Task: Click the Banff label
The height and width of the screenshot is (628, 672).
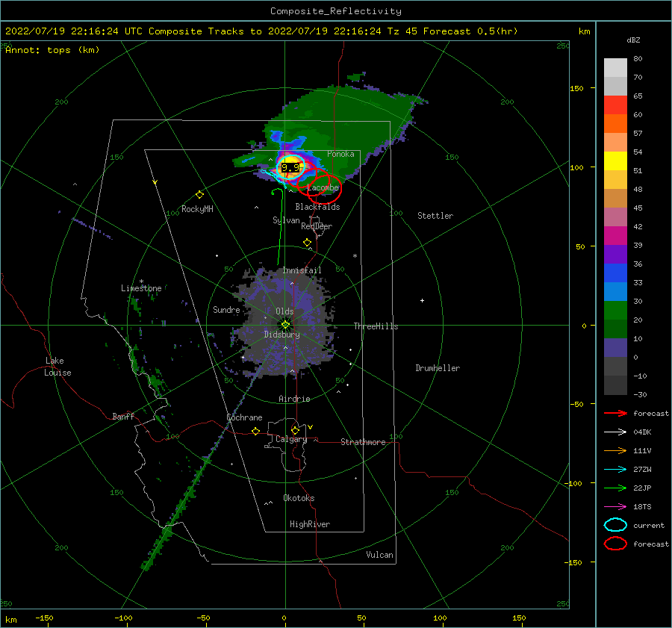Action: click(x=123, y=416)
